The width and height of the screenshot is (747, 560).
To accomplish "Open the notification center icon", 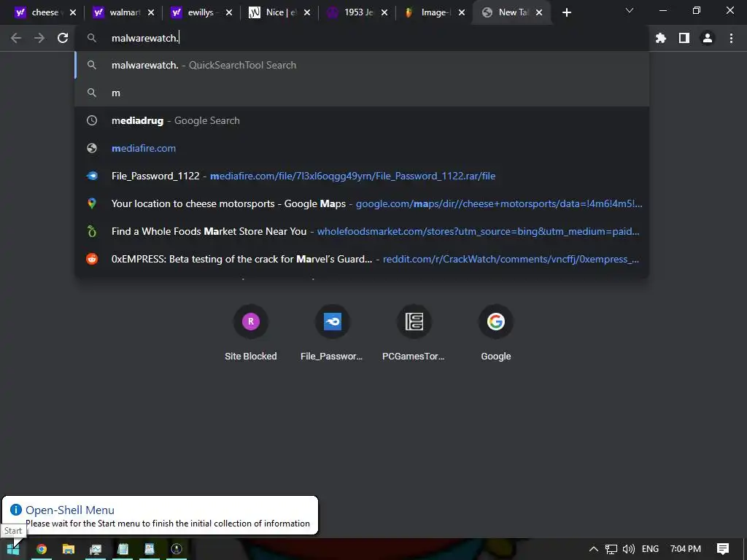I will click(x=723, y=549).
